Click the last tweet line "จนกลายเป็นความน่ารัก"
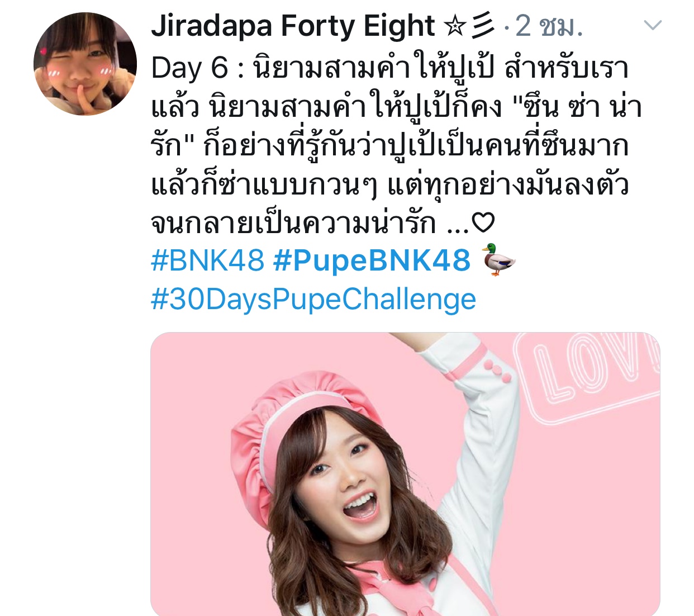This screenshot has height=616, width=694. click(293, 223)
